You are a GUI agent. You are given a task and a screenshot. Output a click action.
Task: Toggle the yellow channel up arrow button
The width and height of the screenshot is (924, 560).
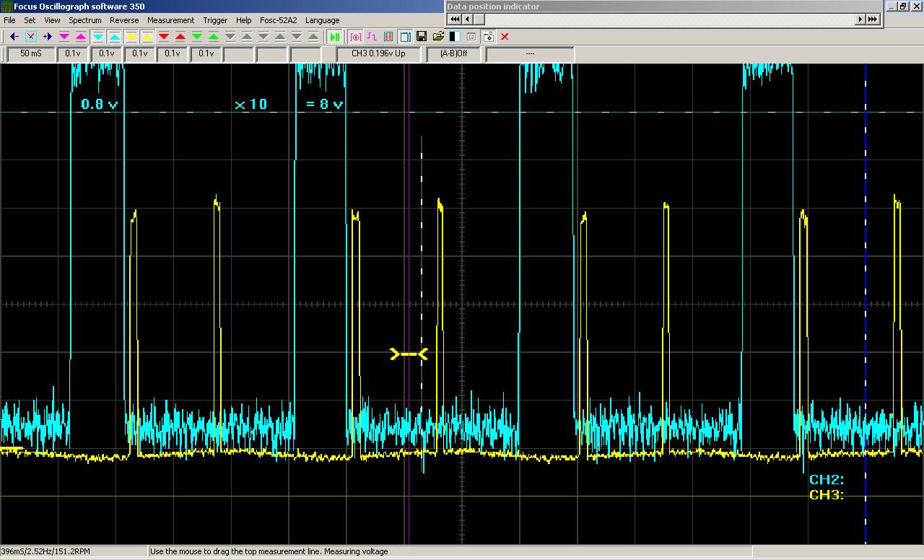click(147, 37)
